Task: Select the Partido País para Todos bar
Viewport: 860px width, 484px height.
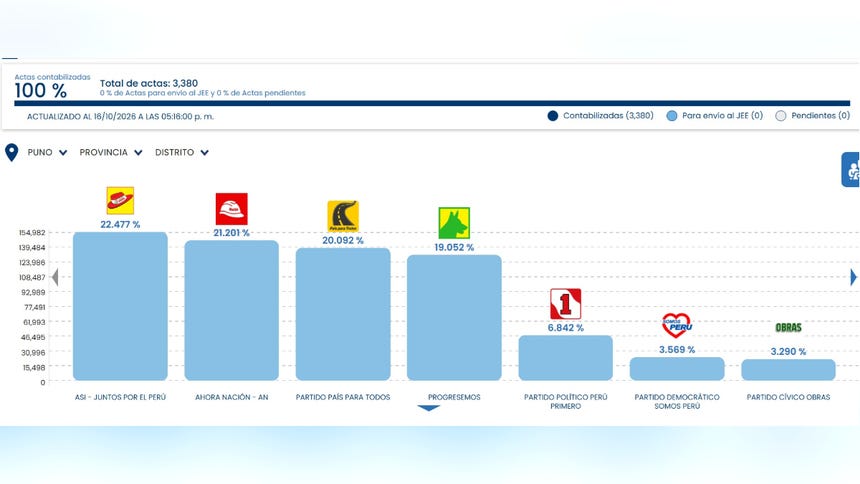Action: coord(343,314)
